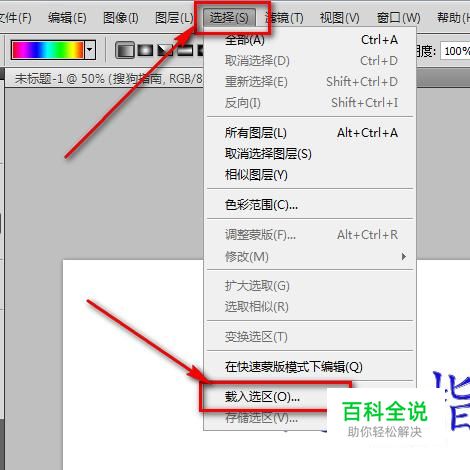This screenshot has height=470, width=470.
Task: Expand the 修改(M) submenu arrow
Action: [x=404, y=256]
